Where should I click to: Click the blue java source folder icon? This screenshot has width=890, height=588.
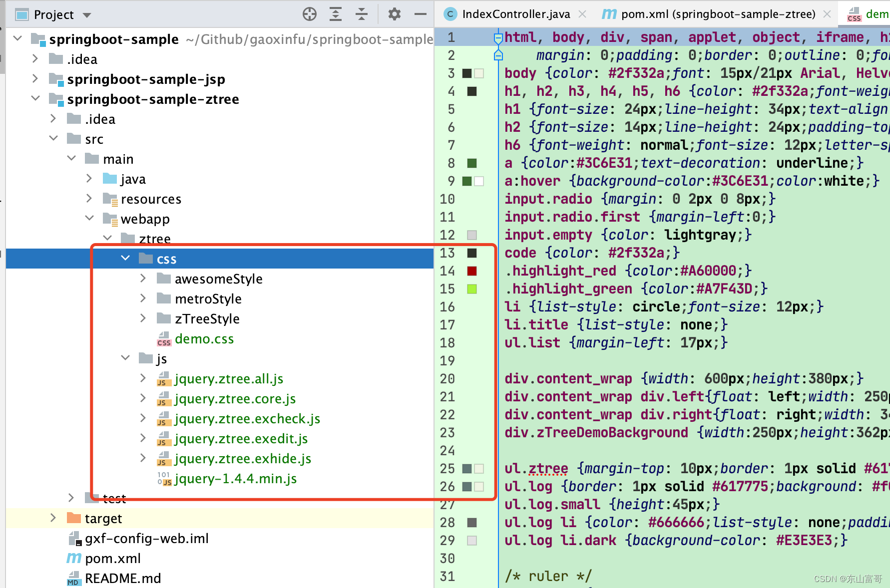point(110,179)
